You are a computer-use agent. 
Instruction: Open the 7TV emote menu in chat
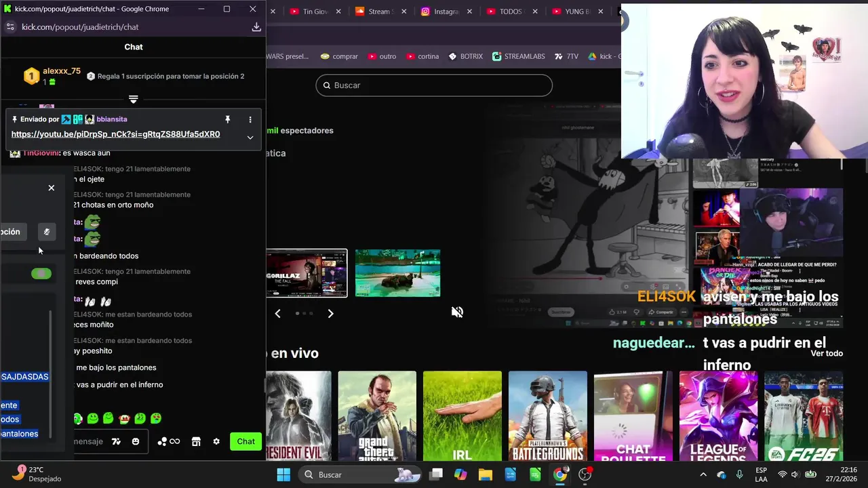pos(116,441)
